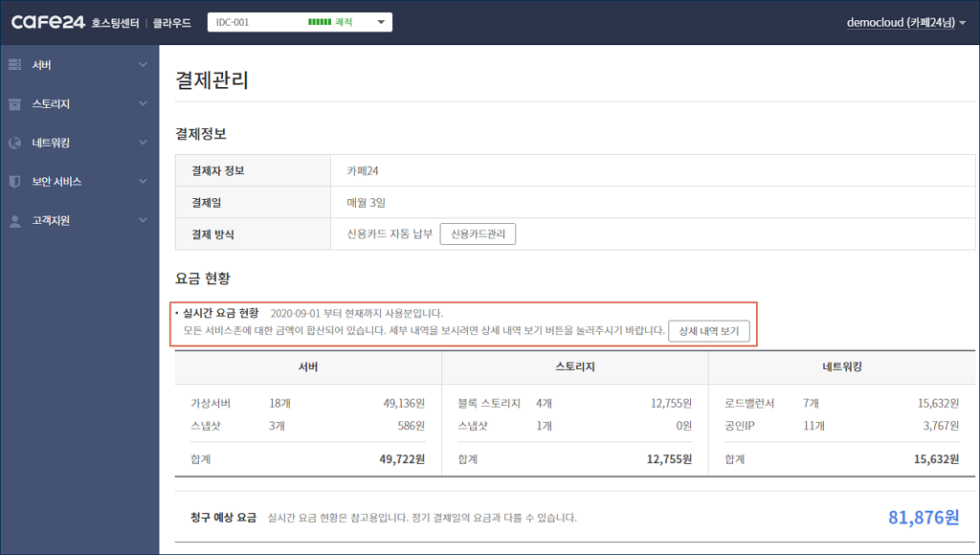Click the 고객지원 person icon
This screenshot has width=980, height=555.
click(14, 220)
